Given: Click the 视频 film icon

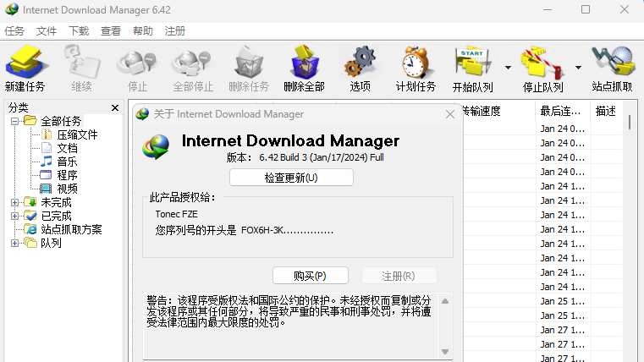Looking at the screenshot, I should (x=46, y=189).
